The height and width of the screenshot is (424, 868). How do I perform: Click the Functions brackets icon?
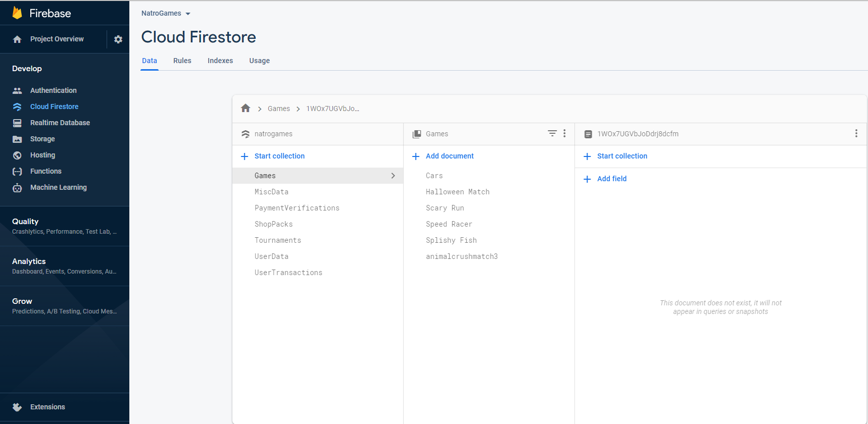pos(17,172)
